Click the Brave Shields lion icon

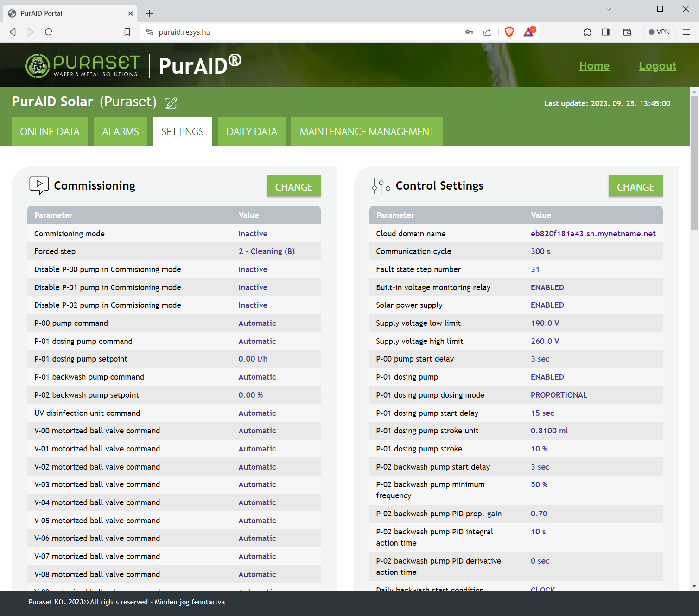[509, 32]
